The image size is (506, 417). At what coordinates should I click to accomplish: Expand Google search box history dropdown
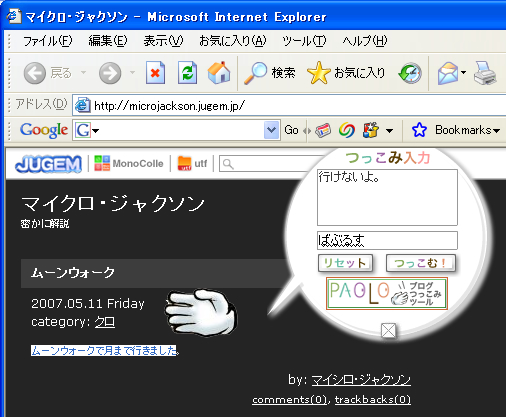coord(272,130)
